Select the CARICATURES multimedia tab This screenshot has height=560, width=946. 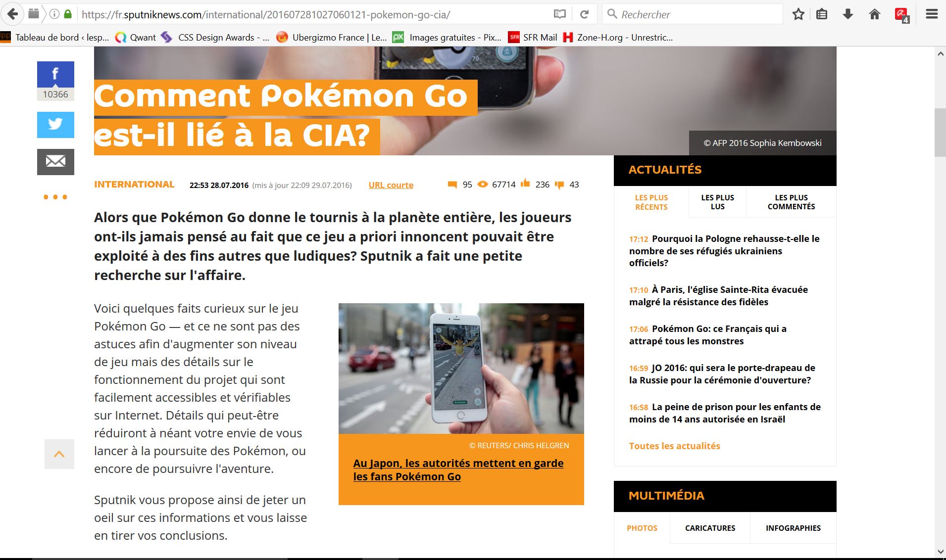pos(710,528)
